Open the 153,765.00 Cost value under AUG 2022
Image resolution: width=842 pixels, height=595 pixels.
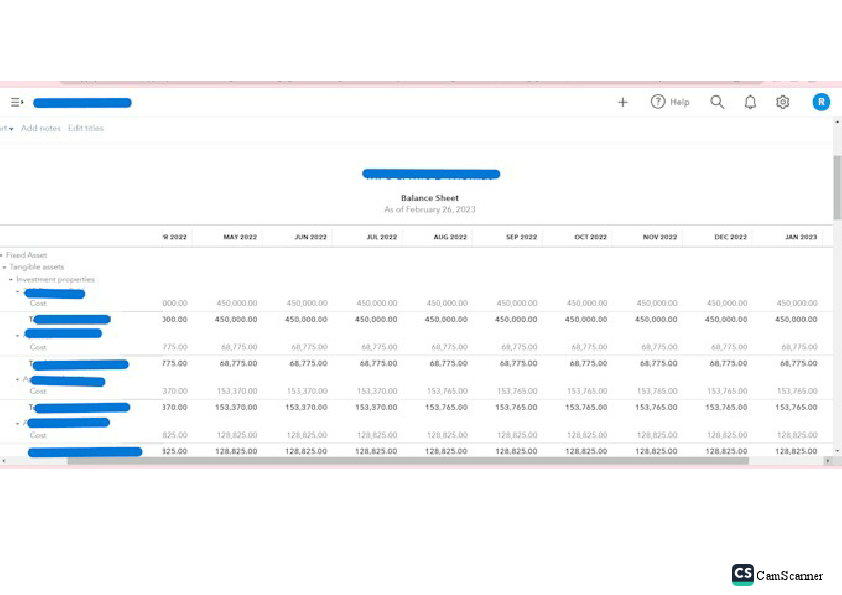(x=447, y=391)
